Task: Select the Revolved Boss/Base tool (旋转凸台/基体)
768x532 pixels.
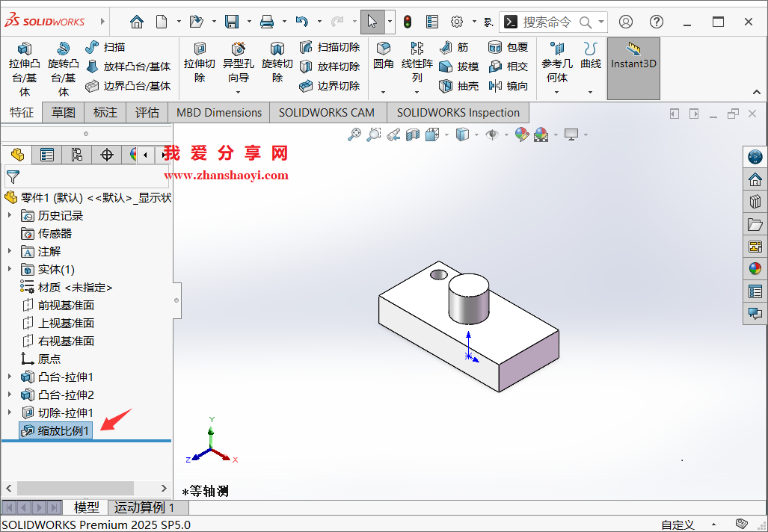Action: click(x=64, y=69)
